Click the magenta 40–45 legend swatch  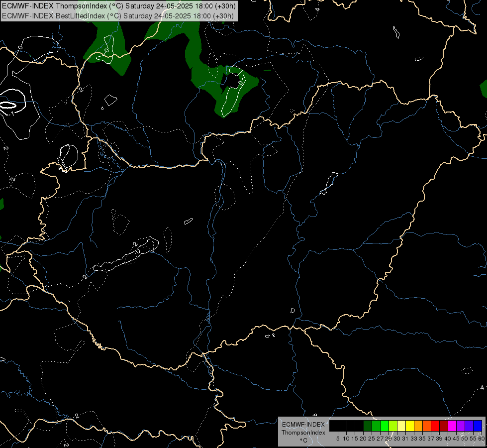[x=452, y=426]
